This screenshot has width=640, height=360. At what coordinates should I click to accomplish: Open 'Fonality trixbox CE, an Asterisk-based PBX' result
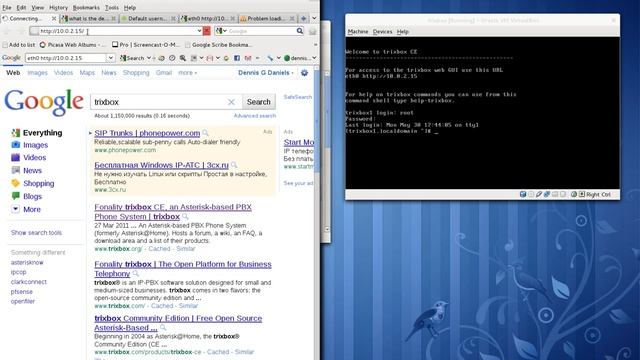(x=173, y=211)
